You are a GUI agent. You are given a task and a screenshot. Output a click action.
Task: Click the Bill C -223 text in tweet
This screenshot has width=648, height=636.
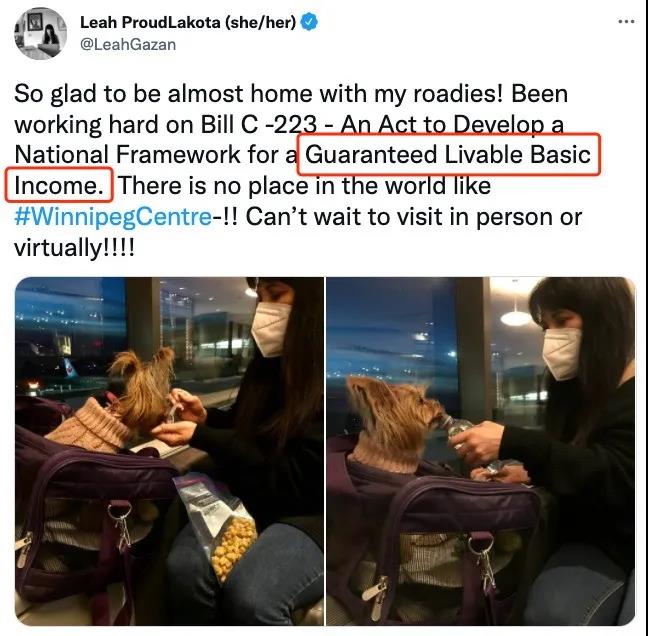(259, 124)
